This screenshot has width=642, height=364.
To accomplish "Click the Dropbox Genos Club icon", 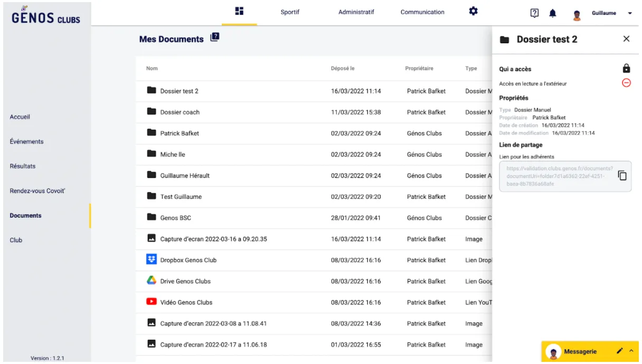I will coord(152,260).
